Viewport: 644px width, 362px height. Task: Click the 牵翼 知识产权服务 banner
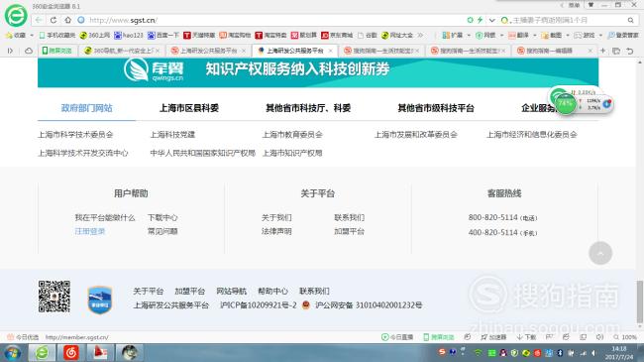(x=318, y=72)
